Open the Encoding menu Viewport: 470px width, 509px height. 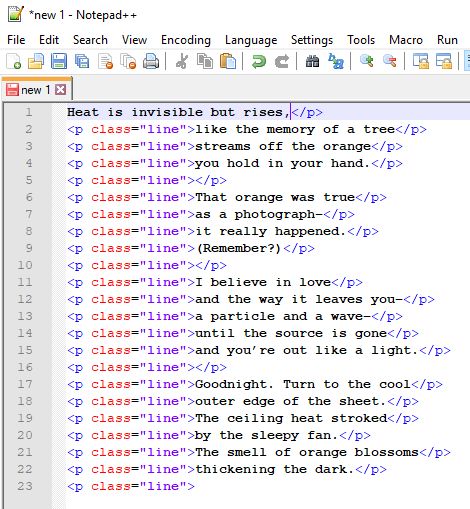tap(186, 40)
